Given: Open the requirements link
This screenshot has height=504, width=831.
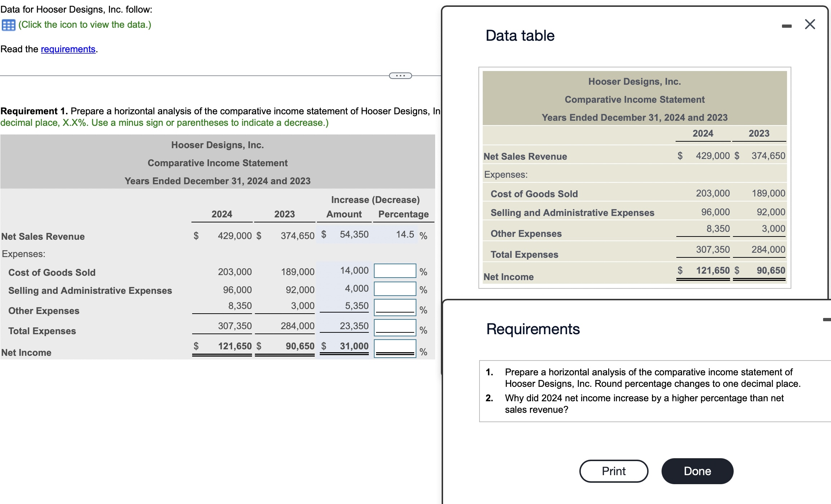Looking at the screenshot, I should click(x=68, y=49).
